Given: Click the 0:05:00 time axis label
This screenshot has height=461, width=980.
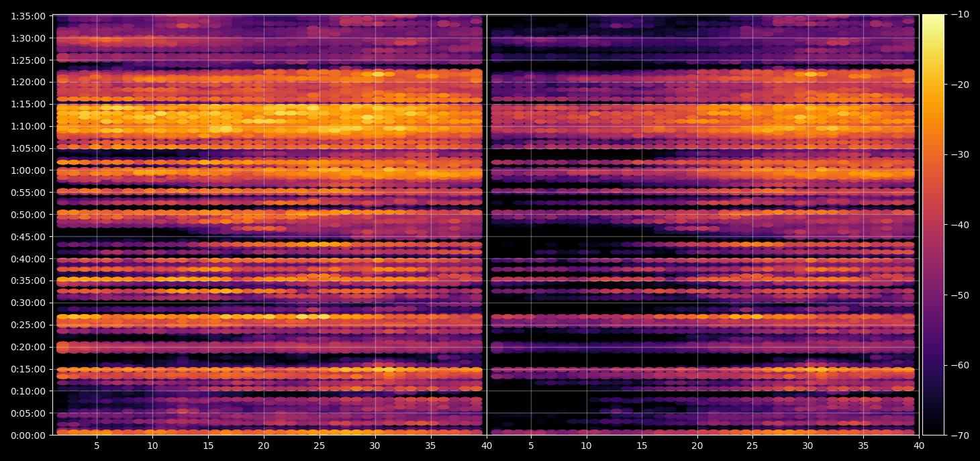Looking at the screenshot, I should tap(28, 413).
